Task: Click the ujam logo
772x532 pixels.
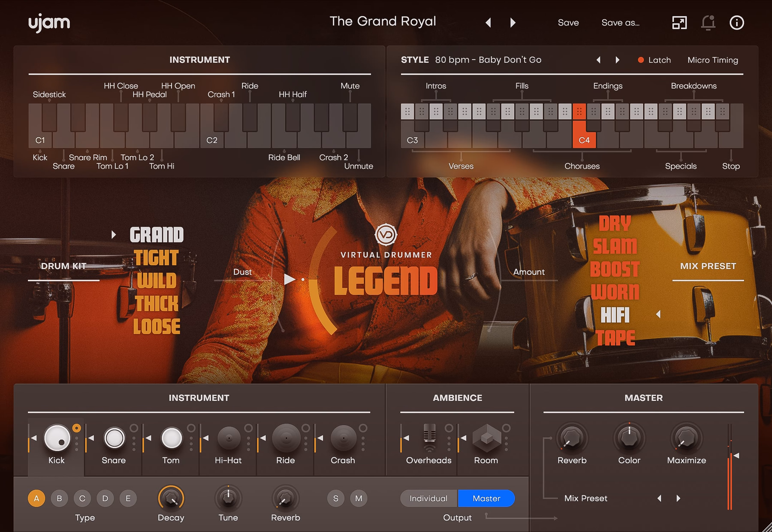Action: [49, 23]
